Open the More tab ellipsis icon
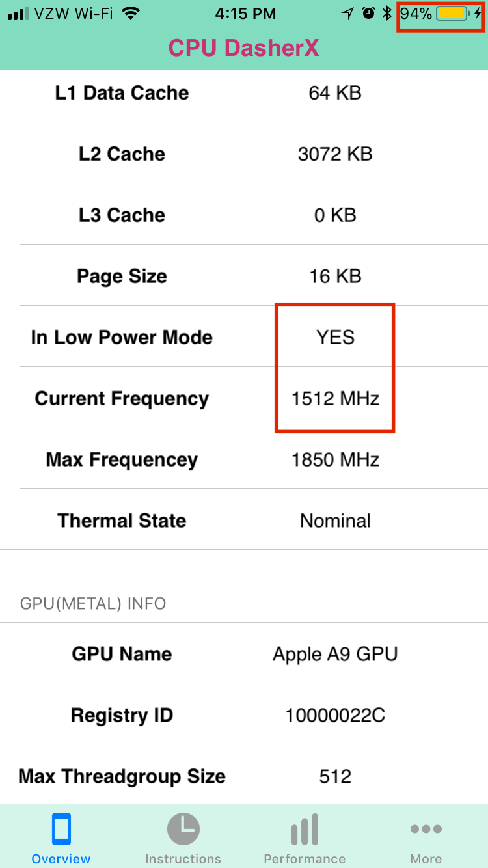Viewport: 488px width, 868px height. [x=426, y=829]
